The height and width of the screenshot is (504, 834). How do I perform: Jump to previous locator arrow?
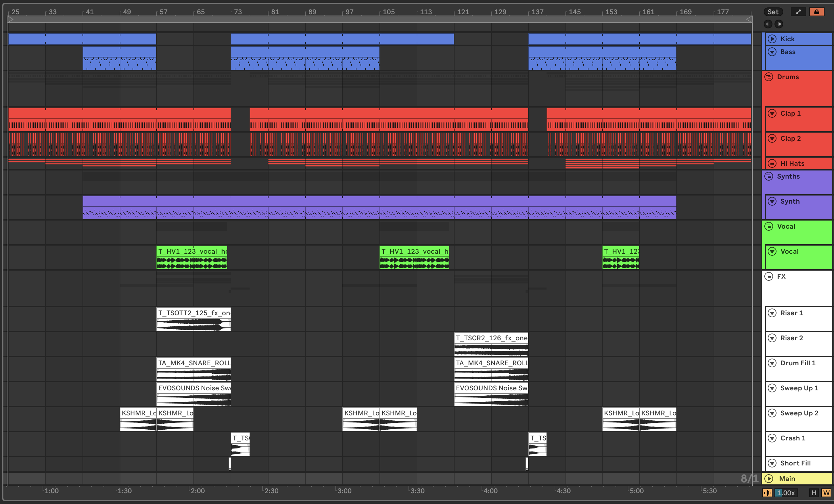[x=768, y=24]
